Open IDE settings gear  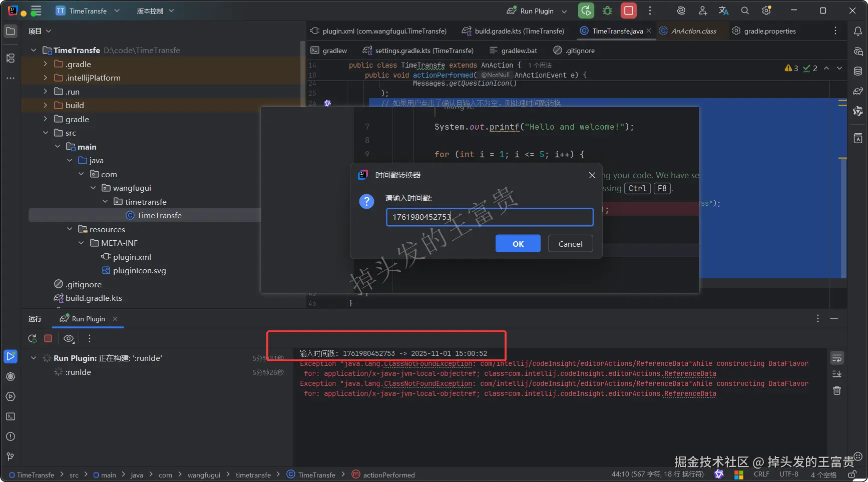click(x=766, y=11)
